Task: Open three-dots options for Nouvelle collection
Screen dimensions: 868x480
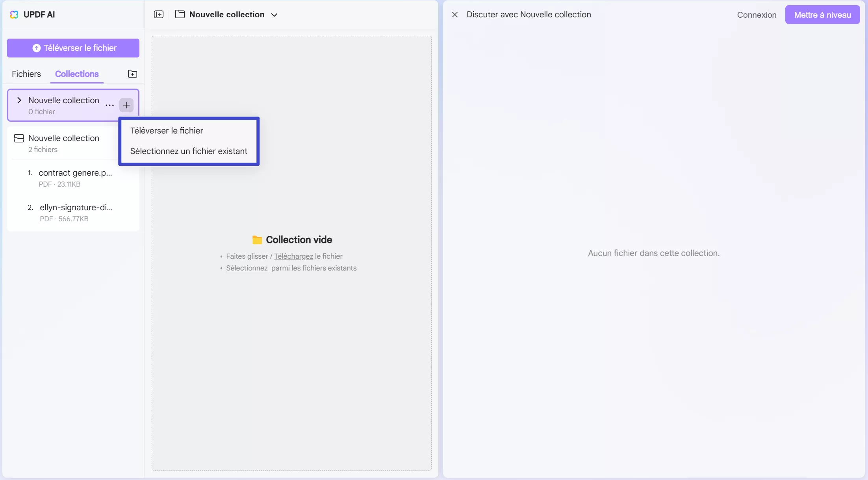Action: 109,105
